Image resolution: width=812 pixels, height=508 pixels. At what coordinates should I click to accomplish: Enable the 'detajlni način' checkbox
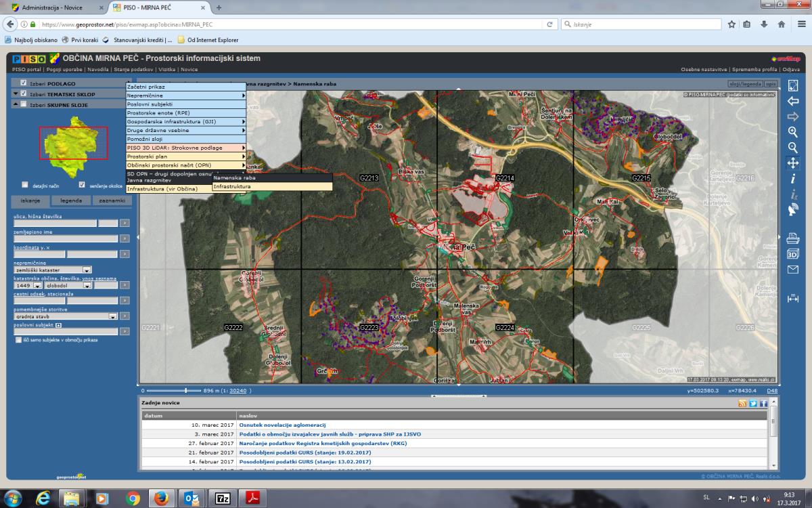[25, 184]
